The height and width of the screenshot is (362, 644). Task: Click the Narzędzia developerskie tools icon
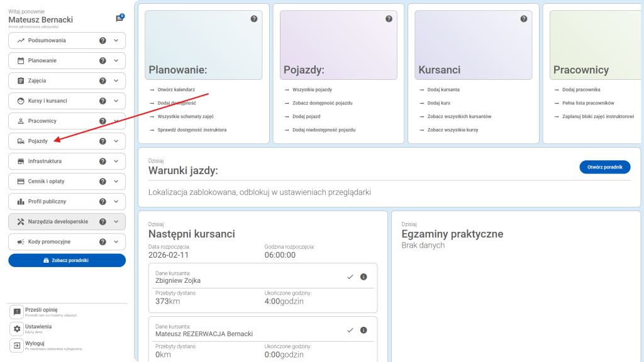coord(21,221)
